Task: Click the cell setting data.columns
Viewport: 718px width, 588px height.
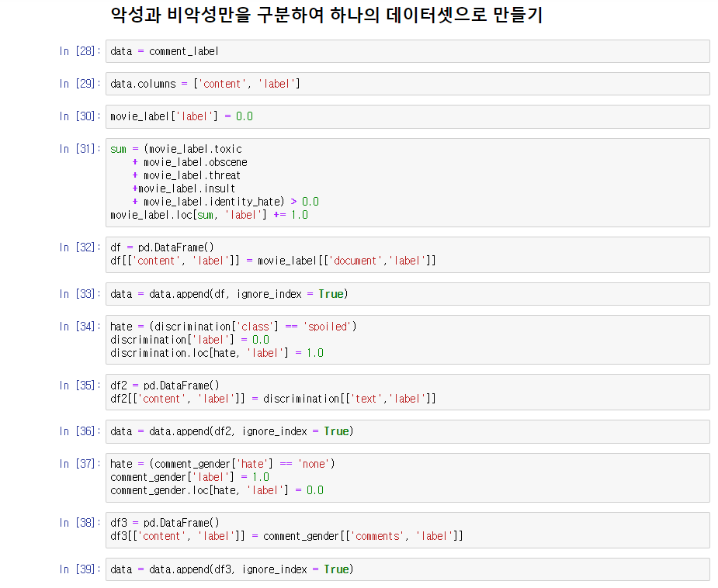Action: [x=408, y=84]
